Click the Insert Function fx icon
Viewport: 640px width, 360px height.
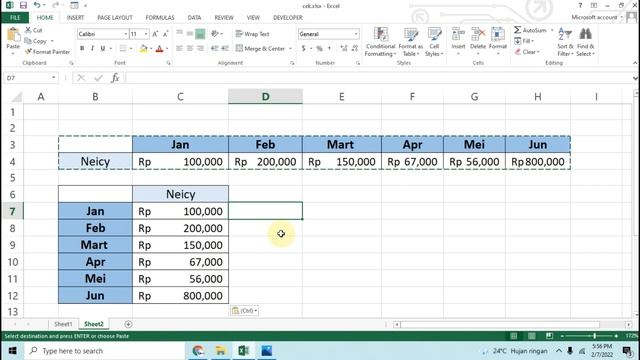[x=115, y=78]
